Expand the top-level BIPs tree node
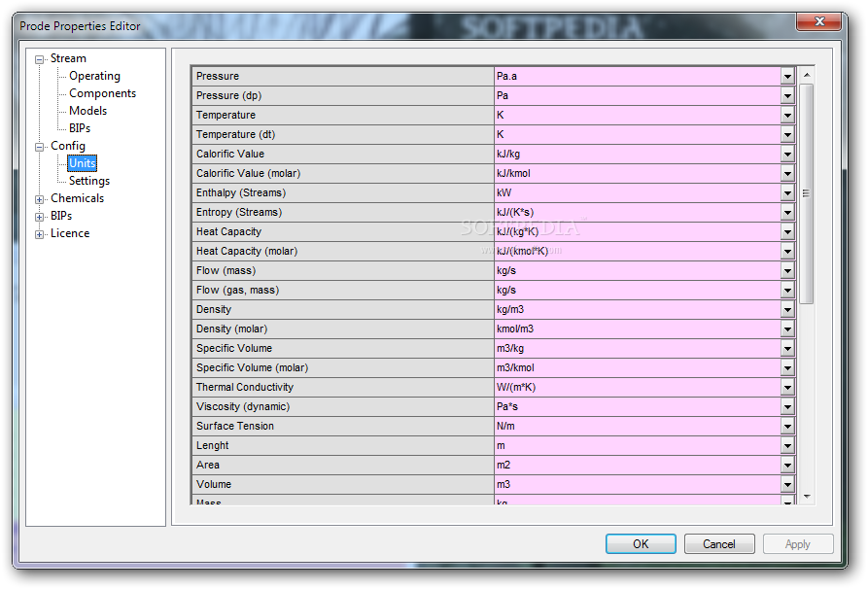The width and height of the screenshot is (868, 589). [x=39, y=217]
